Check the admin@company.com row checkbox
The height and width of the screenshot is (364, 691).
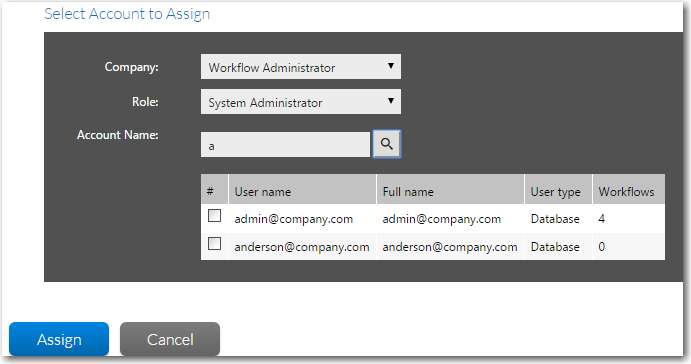coord(215,215)
